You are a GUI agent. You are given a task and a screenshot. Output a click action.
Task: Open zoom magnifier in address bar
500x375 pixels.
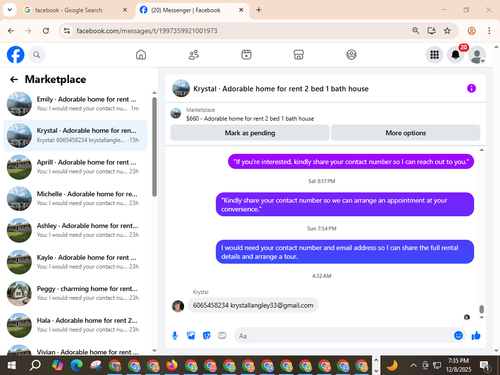pos(416,31)
